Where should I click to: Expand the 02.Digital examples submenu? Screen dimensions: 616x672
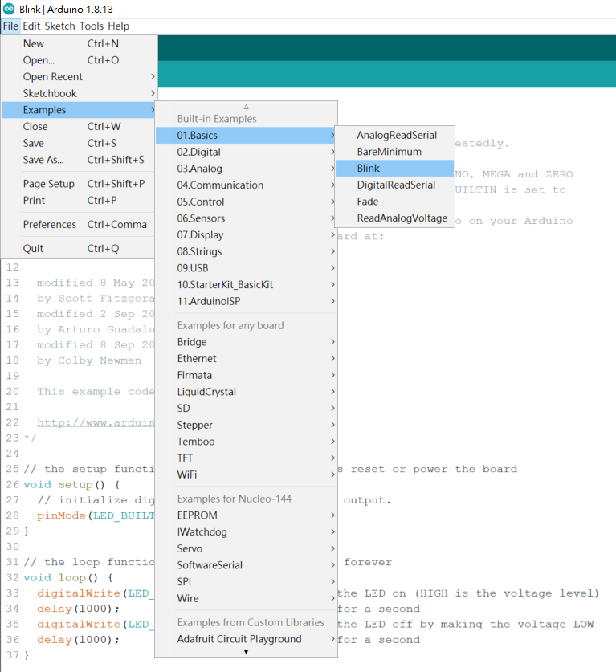tap(246, 152)
